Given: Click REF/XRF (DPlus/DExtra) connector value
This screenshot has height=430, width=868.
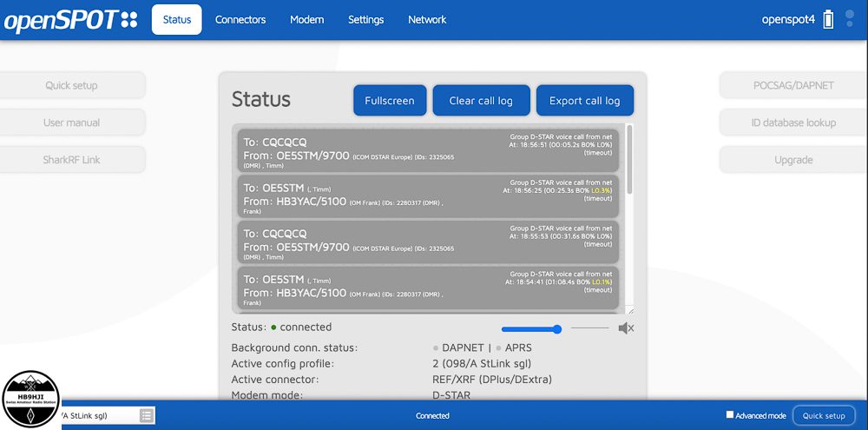Looking at the screenshot, I should tap(492, 380).
